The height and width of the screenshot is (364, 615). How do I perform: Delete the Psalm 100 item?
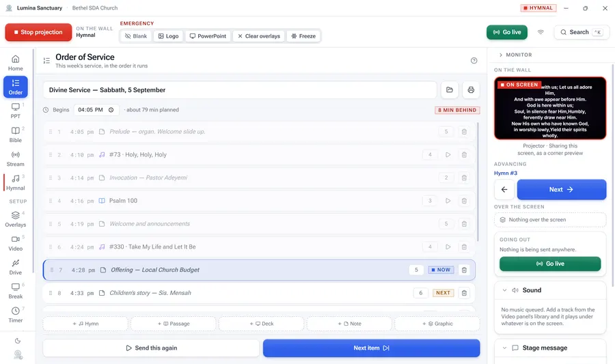[x=464, y=201]
